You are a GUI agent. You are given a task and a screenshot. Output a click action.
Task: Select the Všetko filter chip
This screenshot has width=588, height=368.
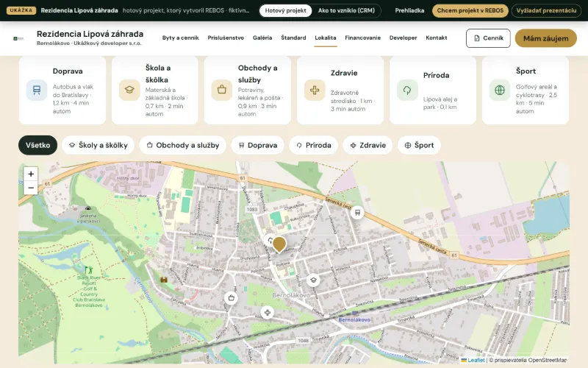[38, 145]
